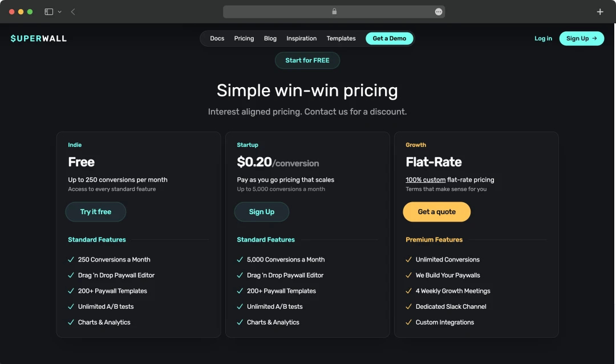Click the ellipsis icon inside the address bar
This screenshot has height=364, width=616.
coord(437,11)
